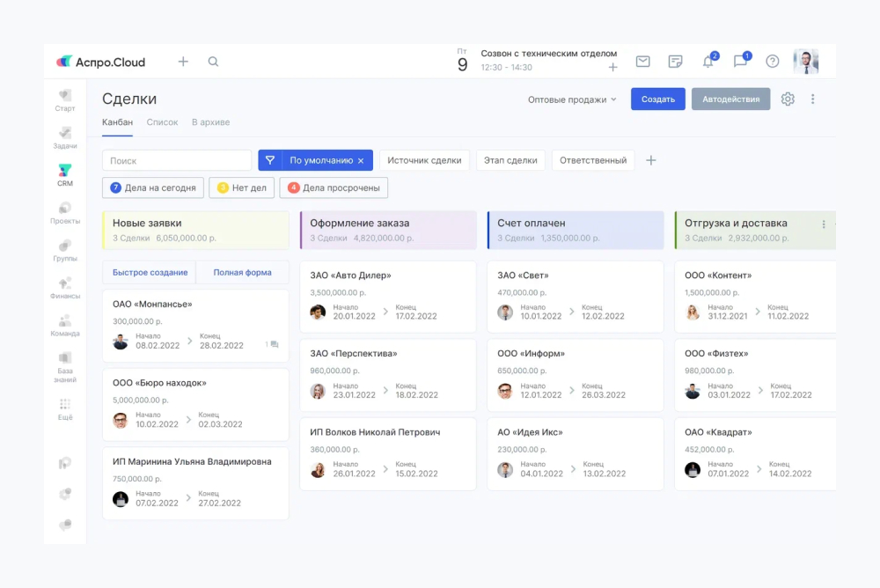Open the settings gear next to Автодействия

pyautogui.click(x=788, y=99)
